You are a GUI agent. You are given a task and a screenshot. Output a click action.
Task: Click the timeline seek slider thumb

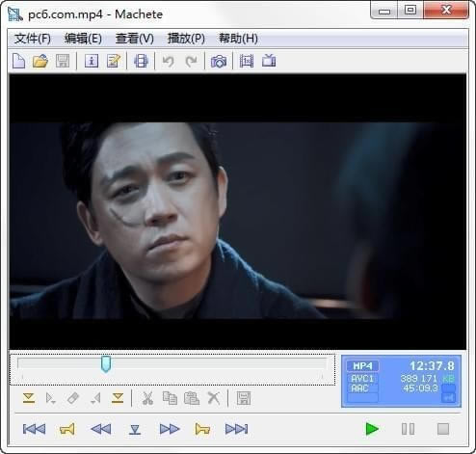[106, 363]
